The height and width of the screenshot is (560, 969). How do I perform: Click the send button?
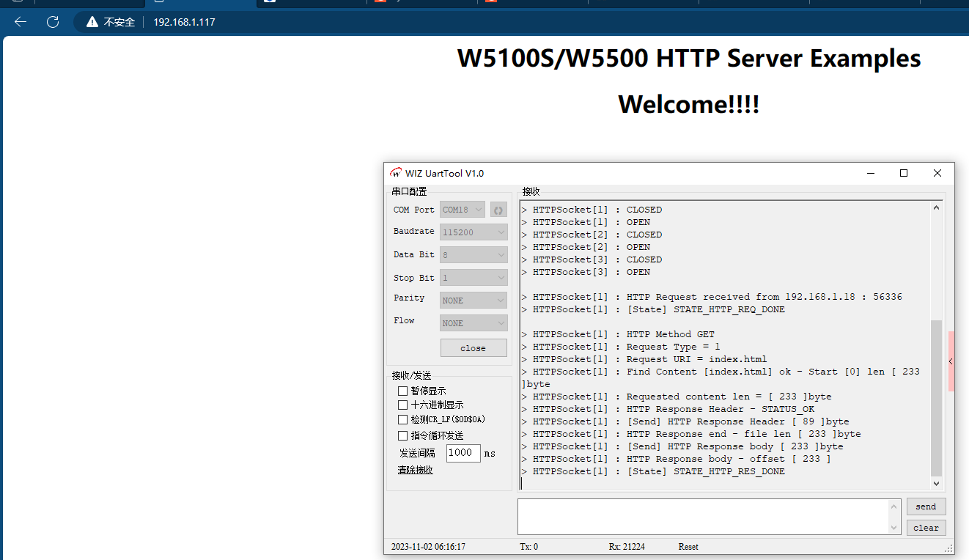tap(926, 506)
